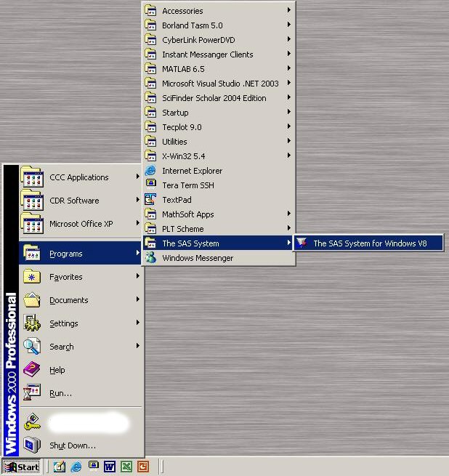449x476 pixels.
Task: Launch The SAS System for Windows V8
Action: coord(368,243)
